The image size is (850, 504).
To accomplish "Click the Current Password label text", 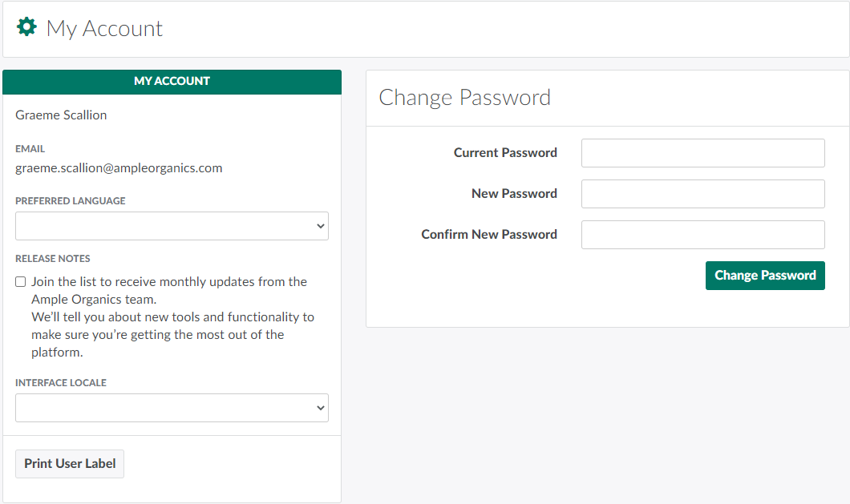I will (x=505, y=153).
